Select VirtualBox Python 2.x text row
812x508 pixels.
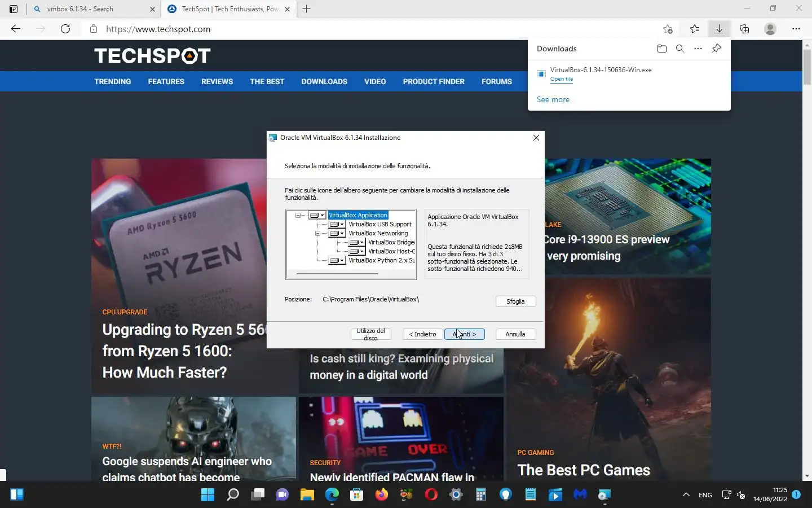point(382,260)
